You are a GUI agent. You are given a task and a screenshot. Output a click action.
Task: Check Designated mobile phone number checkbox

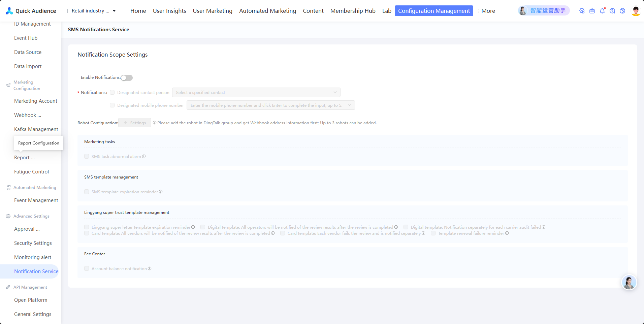(x=112, y=105)
